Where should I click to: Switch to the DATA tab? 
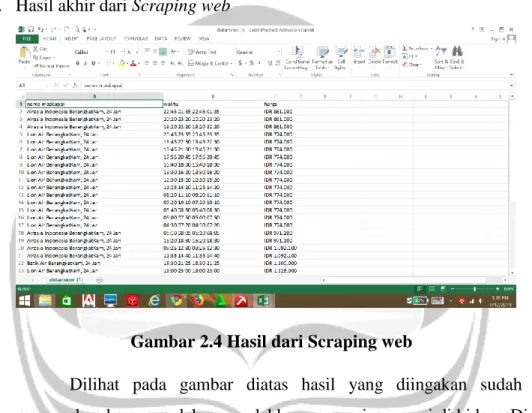(x=161, y=39)
